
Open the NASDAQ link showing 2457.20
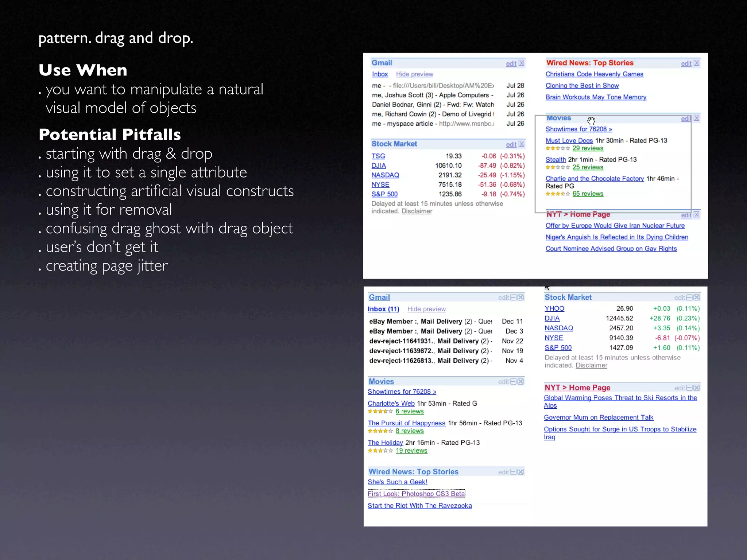coord(559,328)
